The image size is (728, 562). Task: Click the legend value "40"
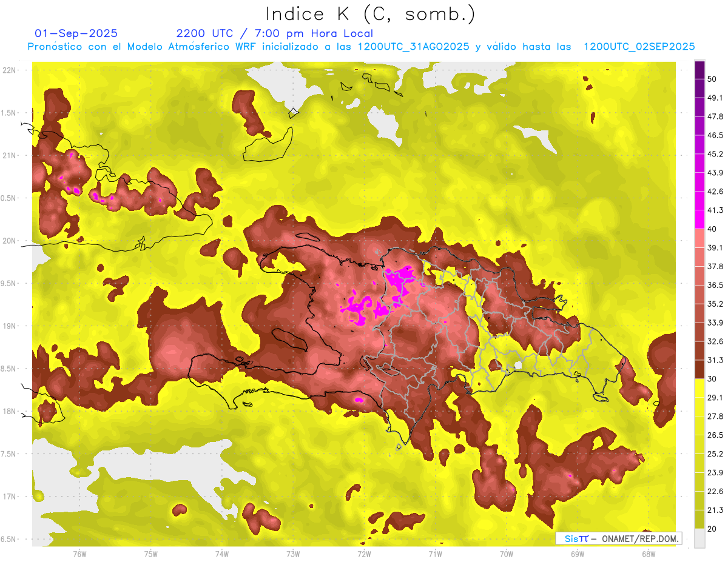point(712,229)
